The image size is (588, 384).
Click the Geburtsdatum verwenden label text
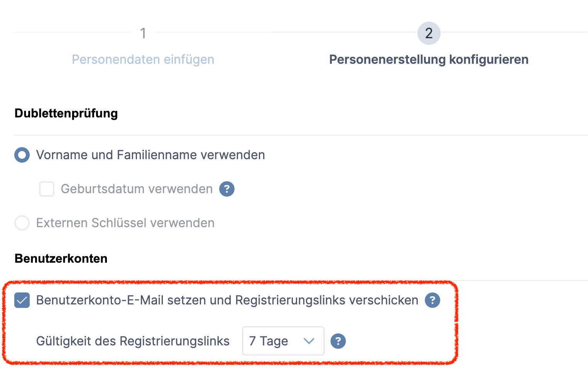pyautogui.click(x=137, y=189)
